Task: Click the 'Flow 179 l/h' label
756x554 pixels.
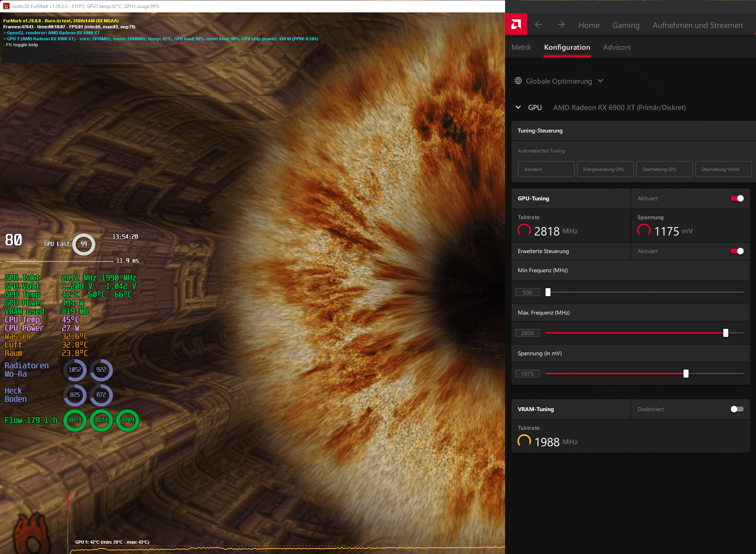Action: pyautogui.click(x=31, y=420)
